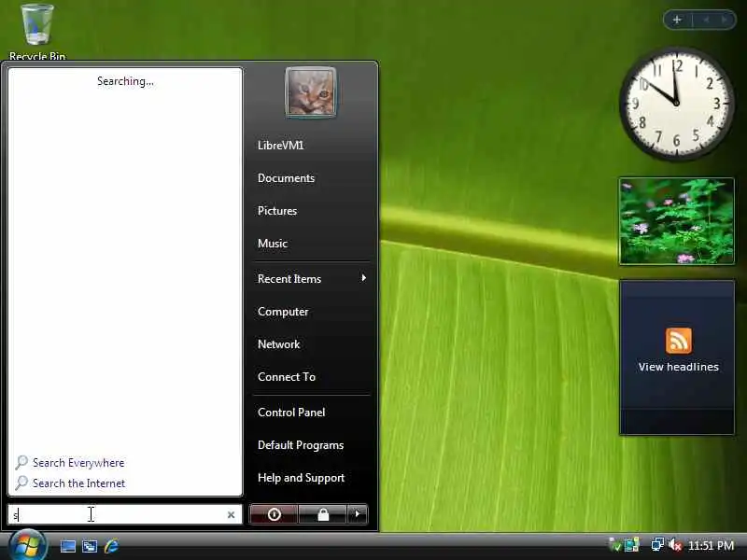Open Pictures from Start menu
This screenshot has width=747, height=560.
pyautogui.click(x=277, y=211)
